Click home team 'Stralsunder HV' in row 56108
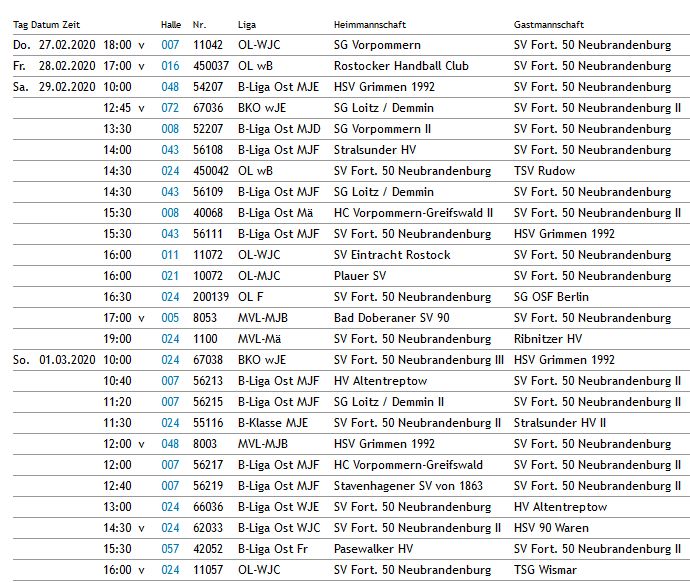 point(375,150)
